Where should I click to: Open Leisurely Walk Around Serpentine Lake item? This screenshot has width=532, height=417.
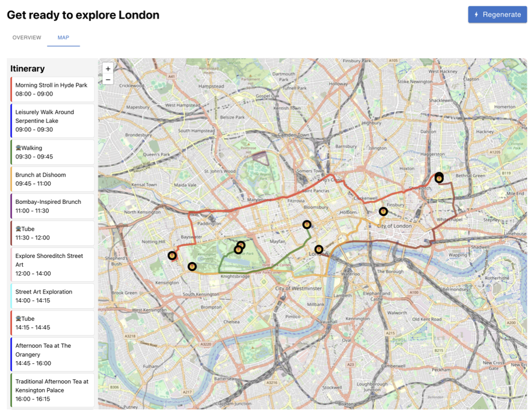(x=52, y=121)
